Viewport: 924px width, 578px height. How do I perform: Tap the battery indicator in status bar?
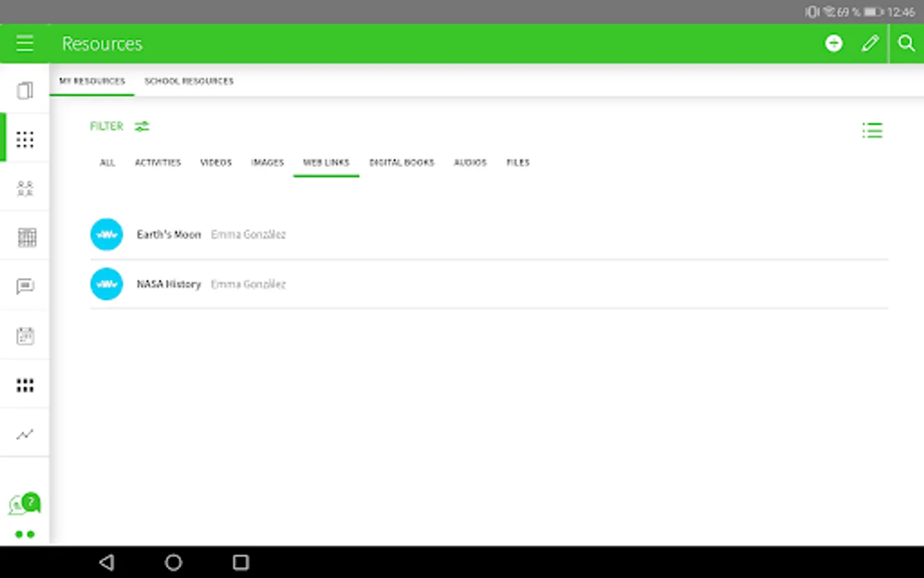point(873,12)
